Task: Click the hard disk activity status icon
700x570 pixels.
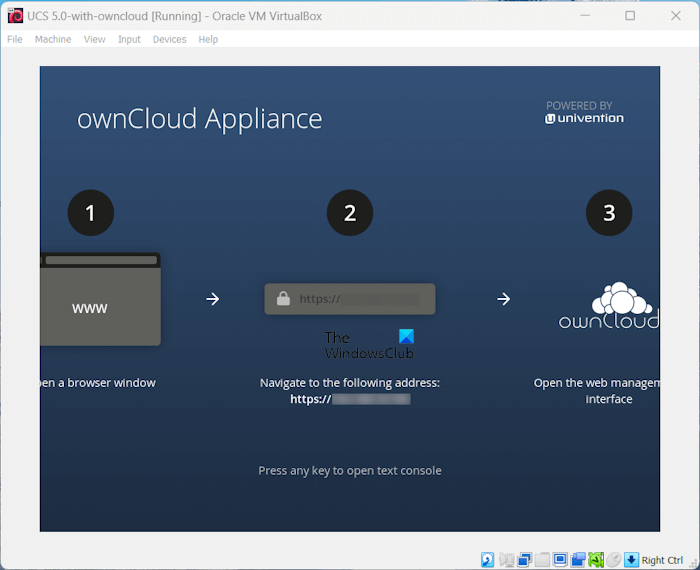Action: click(x=487, y=560)
